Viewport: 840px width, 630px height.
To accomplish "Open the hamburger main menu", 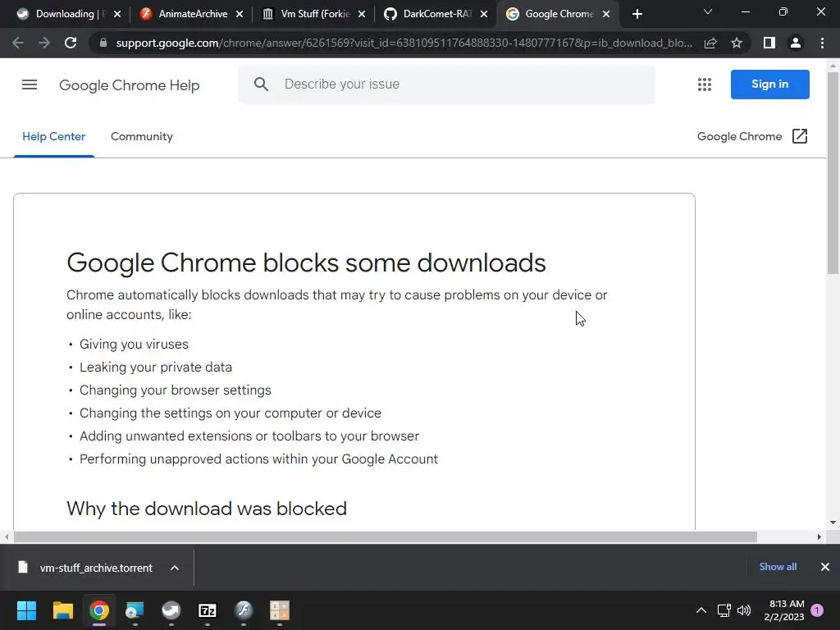I will (x=30, y=84).
